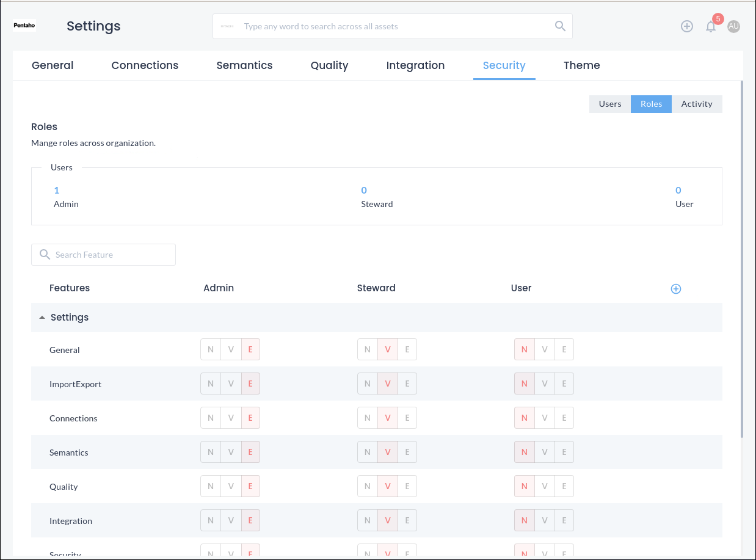Image resolution: width=756 pixels, height=560 pixels.
Task: Open the Activity view button
Action: click(696, 104)
